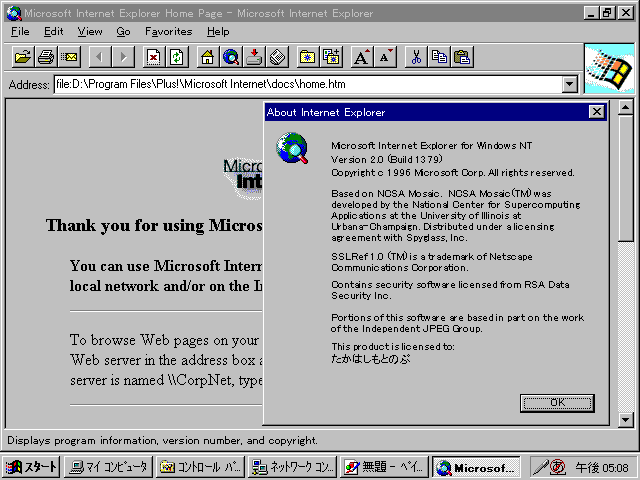Viewport: 640px width, 480px height.
Task: Open the Edit menu
Action: click(x=53, y=31)
